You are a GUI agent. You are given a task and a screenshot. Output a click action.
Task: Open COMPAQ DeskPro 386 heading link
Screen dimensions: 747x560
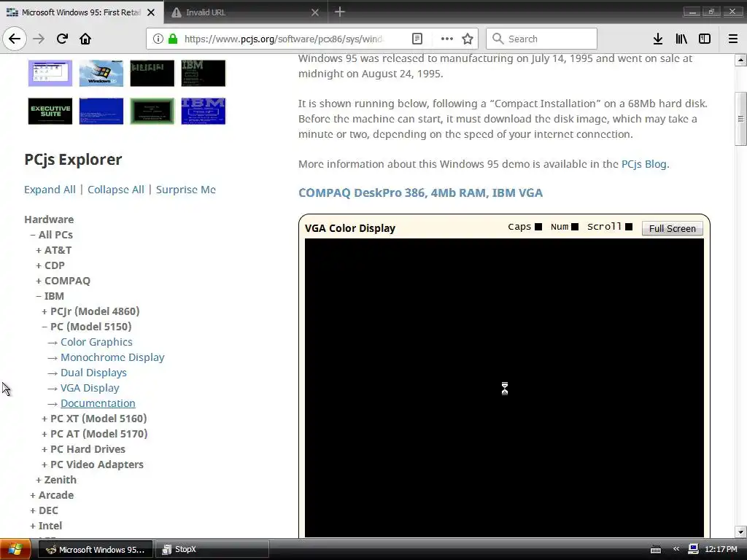click(420, 192)
